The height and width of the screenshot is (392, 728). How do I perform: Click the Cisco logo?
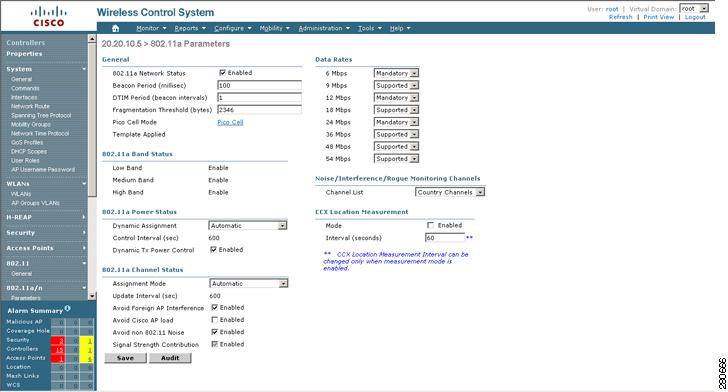pyautogui.click(x=49, y=17)
